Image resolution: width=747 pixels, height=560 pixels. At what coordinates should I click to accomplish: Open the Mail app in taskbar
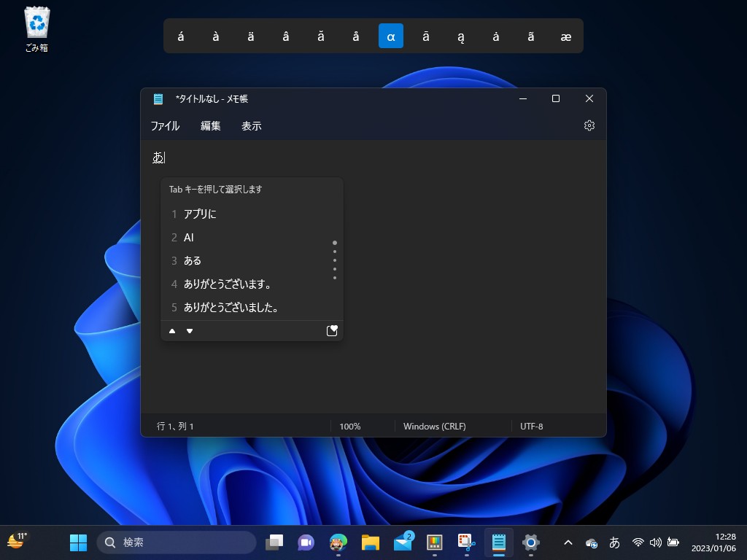coord(403,542)
